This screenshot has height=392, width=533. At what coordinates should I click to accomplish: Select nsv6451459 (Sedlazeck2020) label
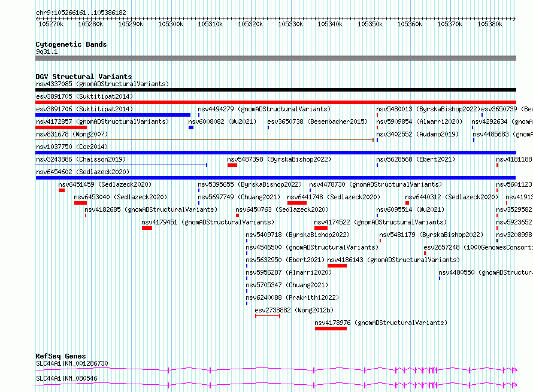(x=105, y=184)
